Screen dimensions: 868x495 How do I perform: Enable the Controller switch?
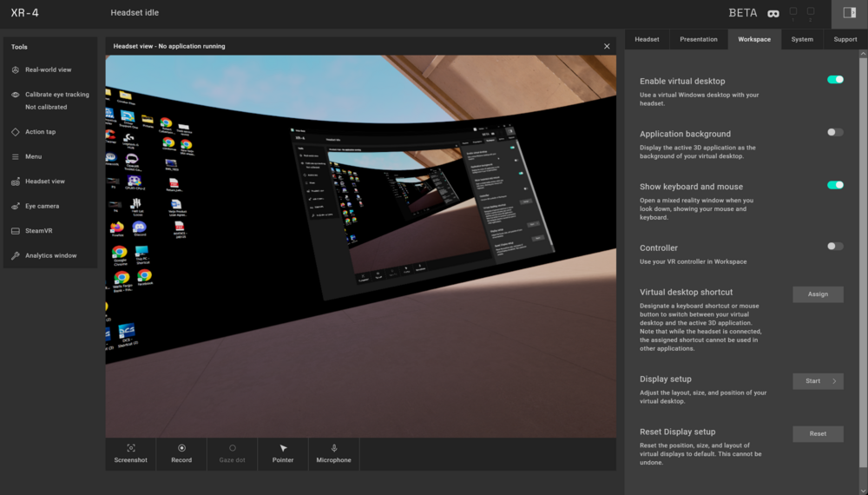[835, 247]
